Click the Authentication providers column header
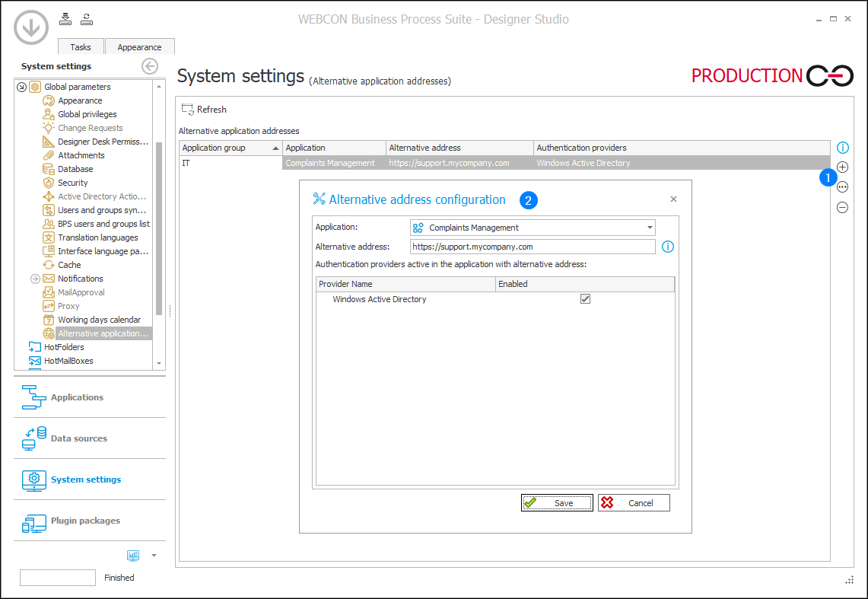Screen dimensions: 868x599 coord(682,148)
